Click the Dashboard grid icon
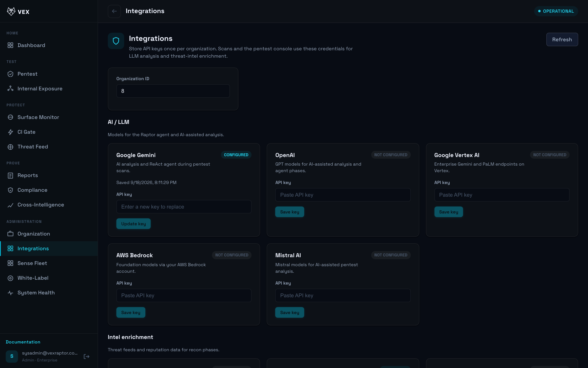 click(10, 45)
